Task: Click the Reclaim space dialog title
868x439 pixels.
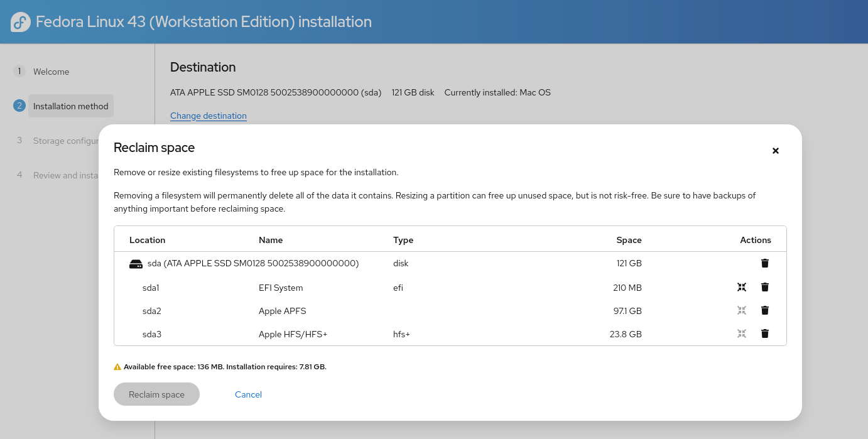Action: coord(154,148)
